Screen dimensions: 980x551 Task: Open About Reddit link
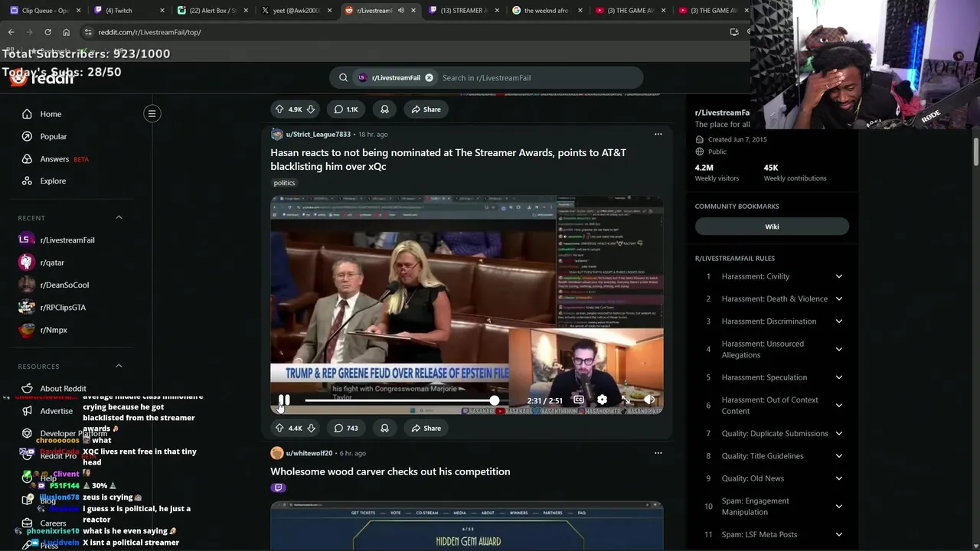click(63, 389)
